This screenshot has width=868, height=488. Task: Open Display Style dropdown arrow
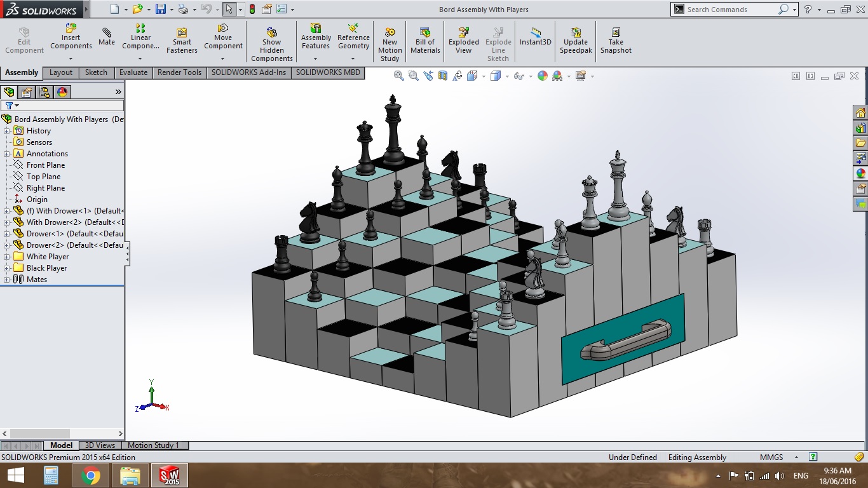tap(506, 76)
